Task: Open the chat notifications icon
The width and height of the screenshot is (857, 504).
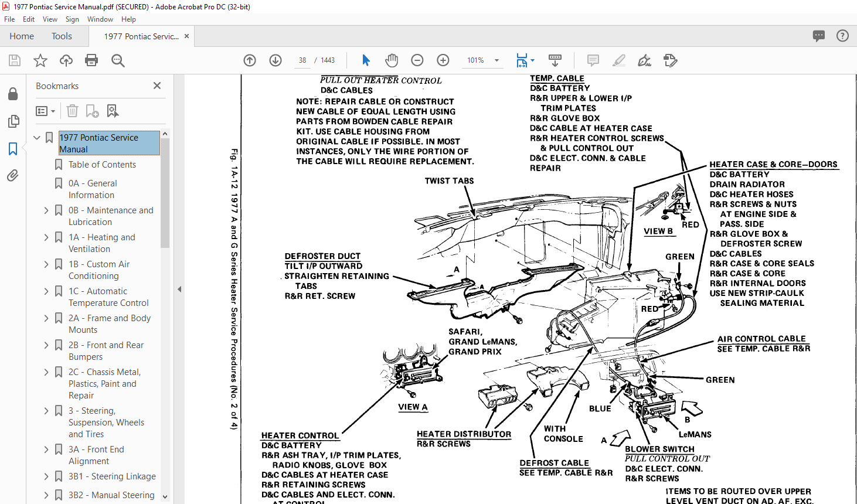Action: (819, 36)
